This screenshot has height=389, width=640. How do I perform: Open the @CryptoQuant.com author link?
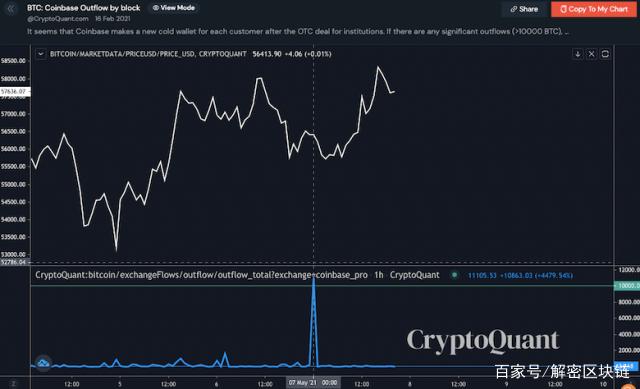tap(58, 19)
